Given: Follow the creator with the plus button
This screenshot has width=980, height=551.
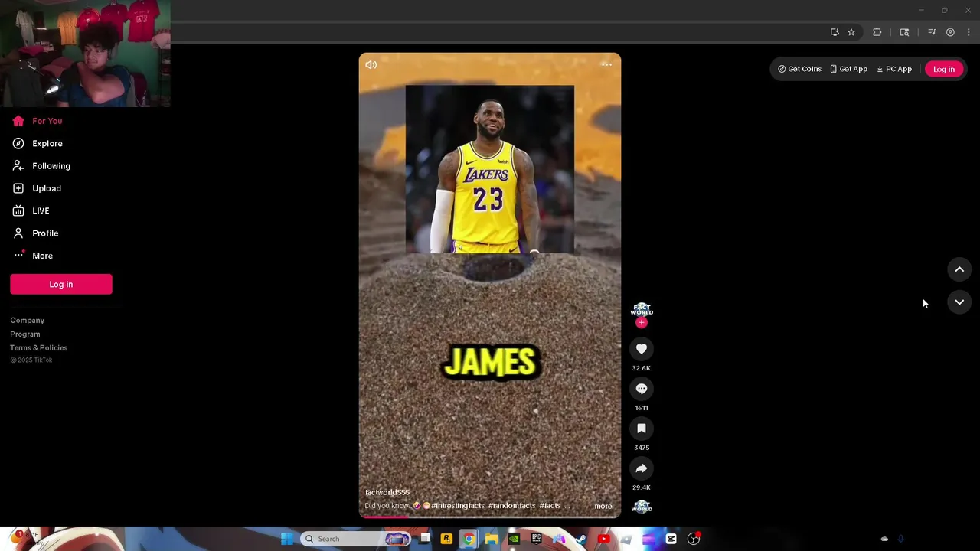Looking at the screenshot, I should point(642,323).
